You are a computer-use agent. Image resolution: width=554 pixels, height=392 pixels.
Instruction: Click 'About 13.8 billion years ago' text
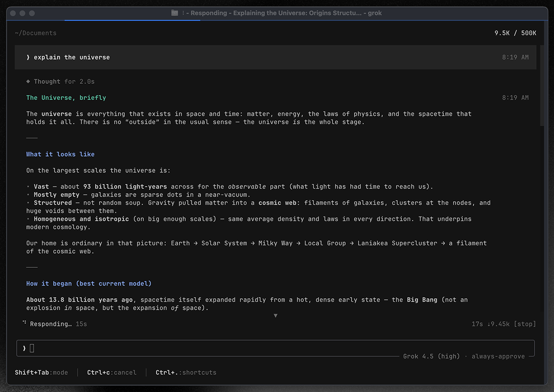(80, 300)
